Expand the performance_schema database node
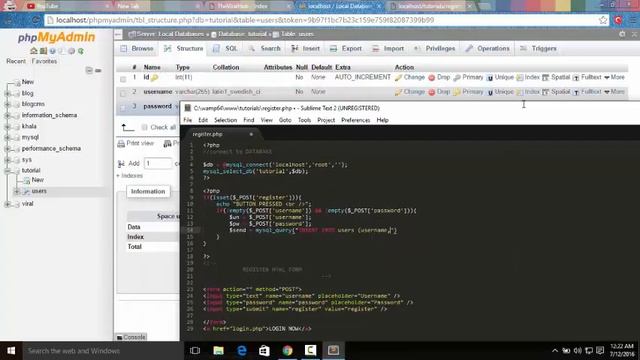Screen dimensions: 640x360 pyautogui.click(x=7, y=149)
